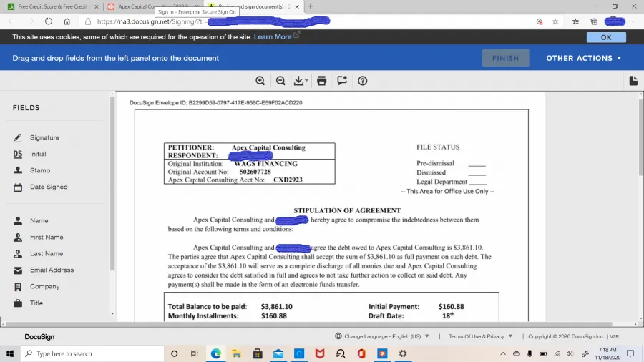Print the document
The height and width of the screenshot is (362, 644).
(321, 81)
